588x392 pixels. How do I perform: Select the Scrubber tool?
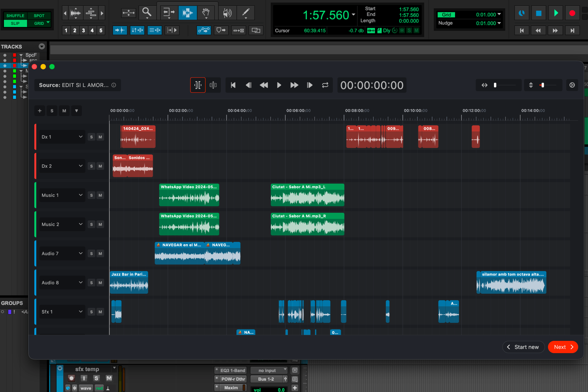(227, 13)
